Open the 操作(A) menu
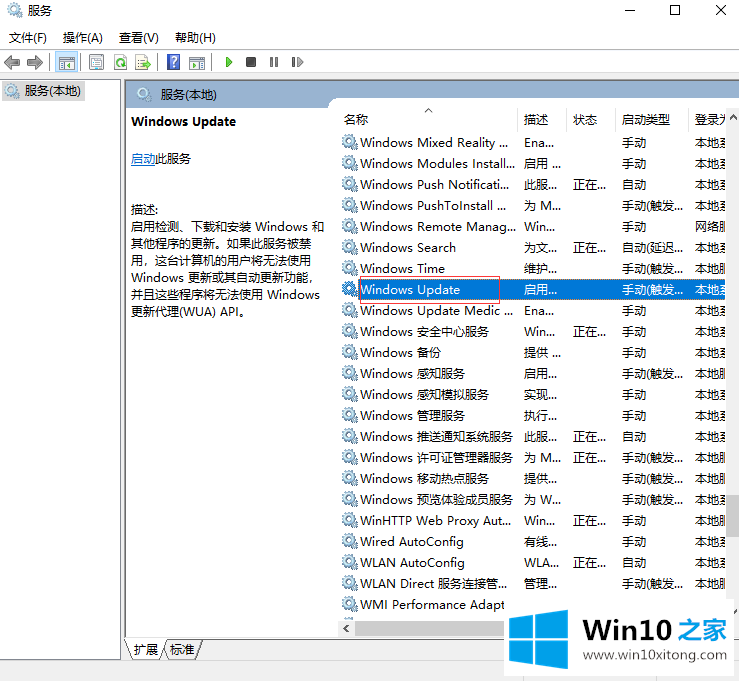Screen dimensions: 739x681 click(x=83, y=38)
